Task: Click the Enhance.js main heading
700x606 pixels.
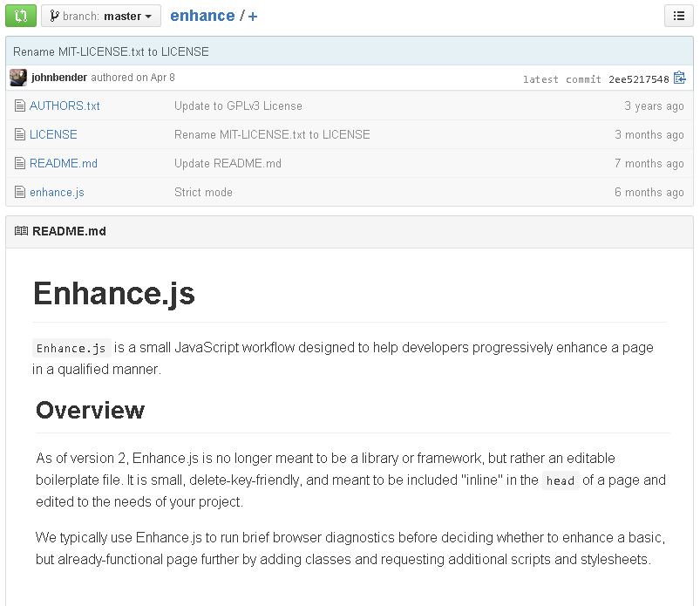Action: tap(114, 294)
